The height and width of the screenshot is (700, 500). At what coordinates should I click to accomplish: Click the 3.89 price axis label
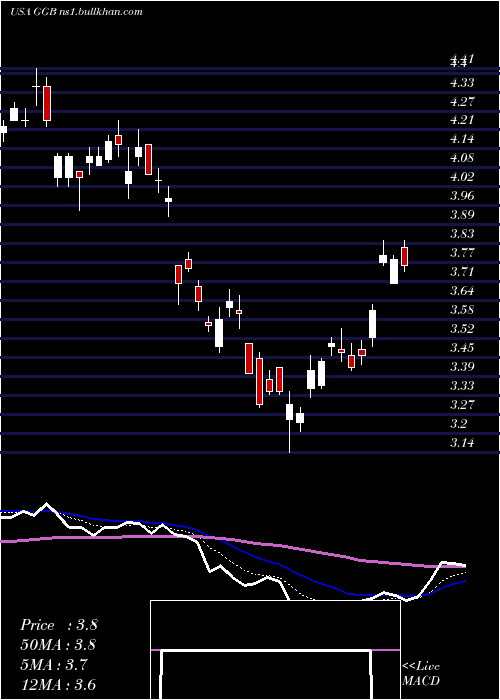pyautogui.click(x=462, y=216)
